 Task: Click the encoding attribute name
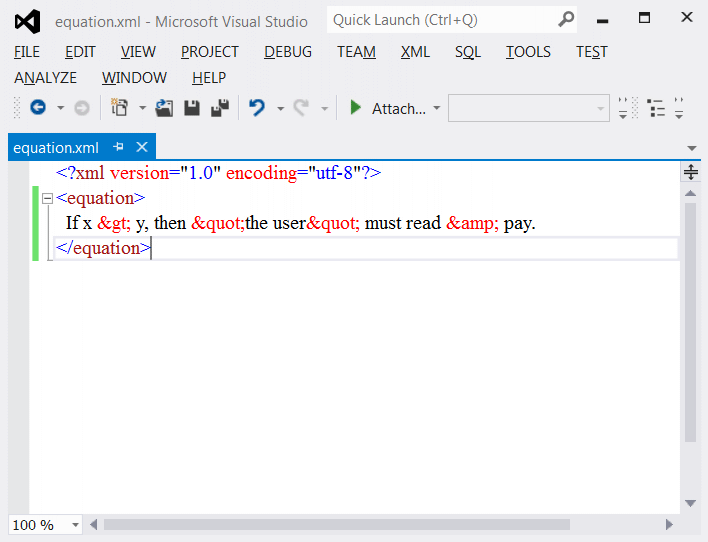point(261,173)
